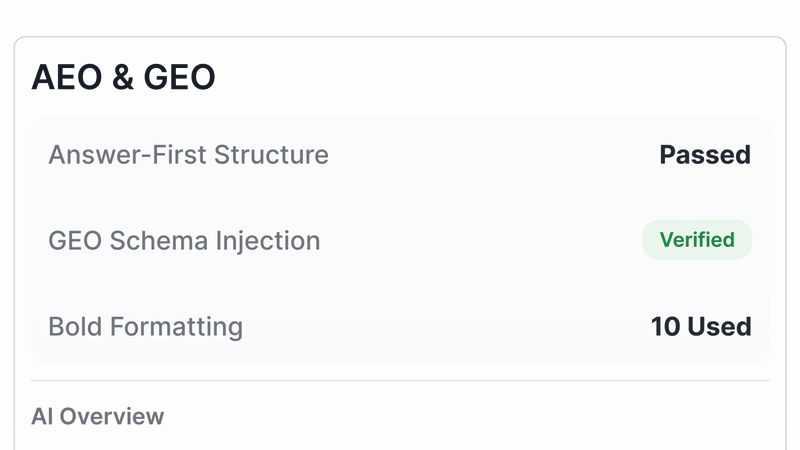The image size is (800, 450).
Task: Open the AI Overview section heading
Action: click(97, 416)
